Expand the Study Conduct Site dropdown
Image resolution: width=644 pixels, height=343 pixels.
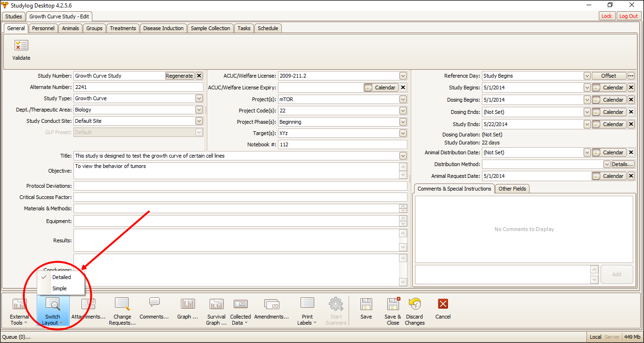(199, 121)
